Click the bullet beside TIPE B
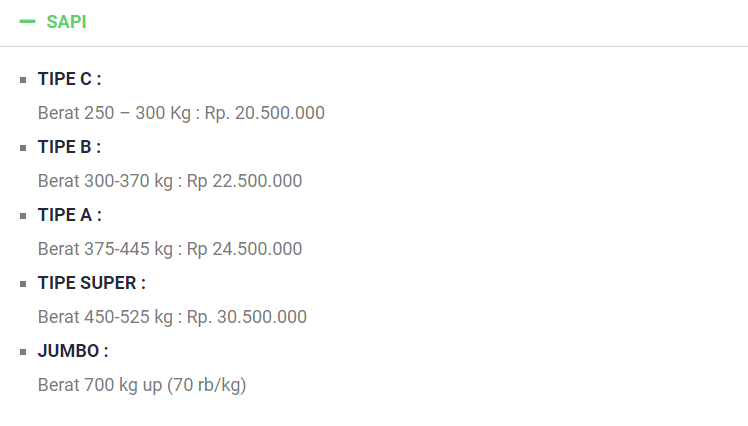The height and width of the screenshot is (426, 748). coord(23,148)
